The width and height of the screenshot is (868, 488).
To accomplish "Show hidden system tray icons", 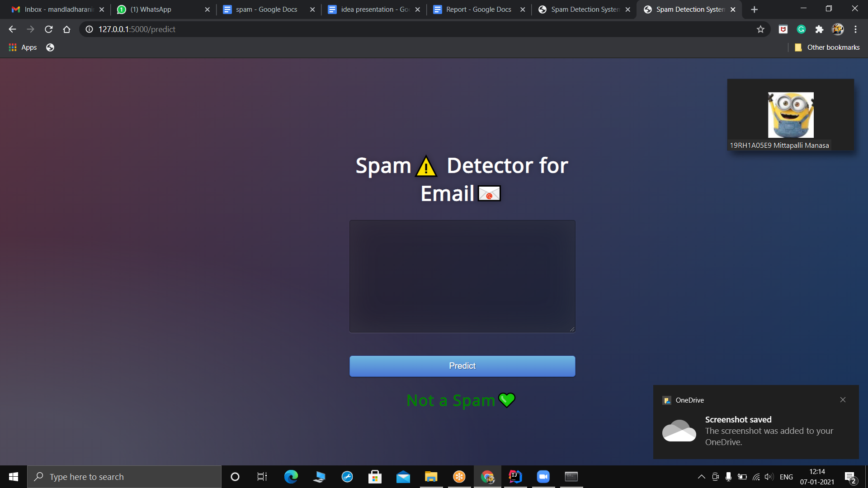I will pos(701,477).
